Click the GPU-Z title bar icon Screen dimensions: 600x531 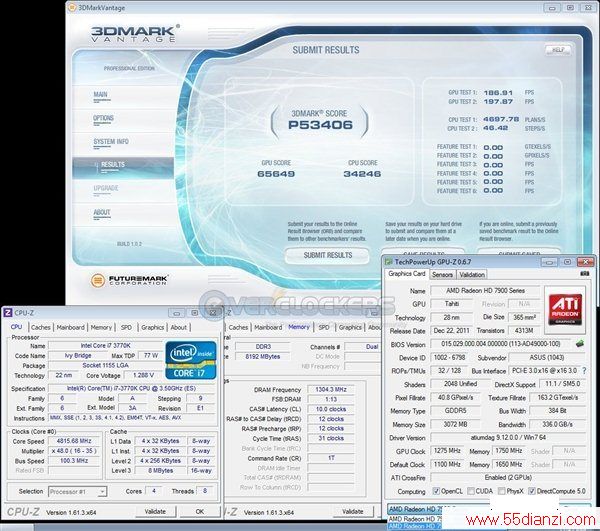pos(389,262)
